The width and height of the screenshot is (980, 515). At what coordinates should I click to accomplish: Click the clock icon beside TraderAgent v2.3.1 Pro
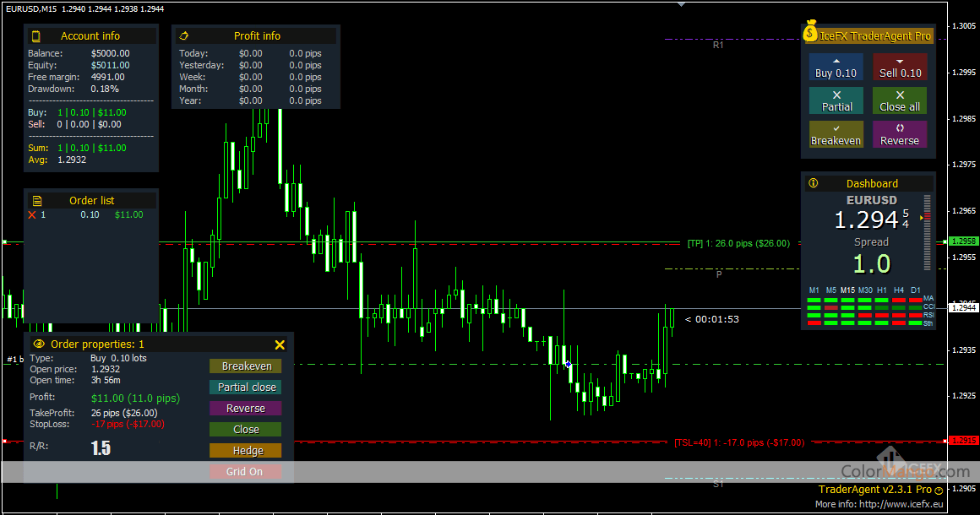pyautogui.click(x=938, y=491)
